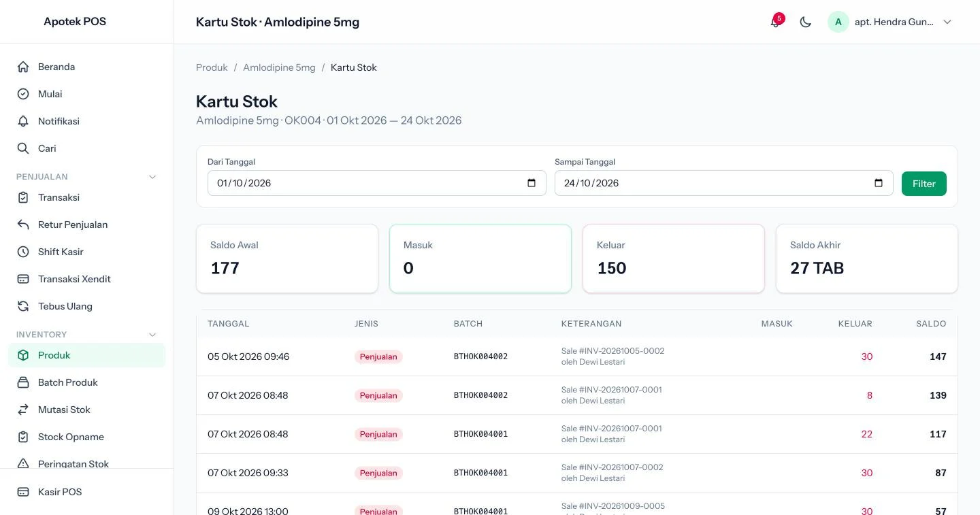Click the Tebus Ulang refresh icon

23,306
